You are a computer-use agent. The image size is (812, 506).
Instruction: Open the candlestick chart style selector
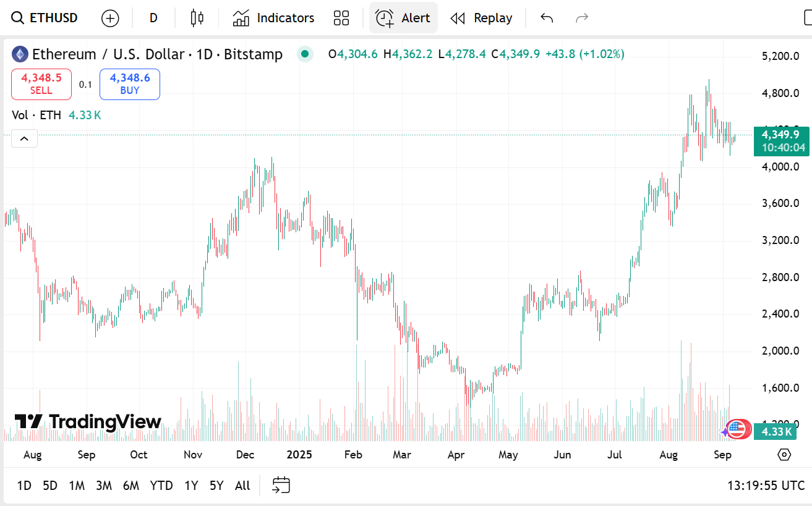(197, 18)
